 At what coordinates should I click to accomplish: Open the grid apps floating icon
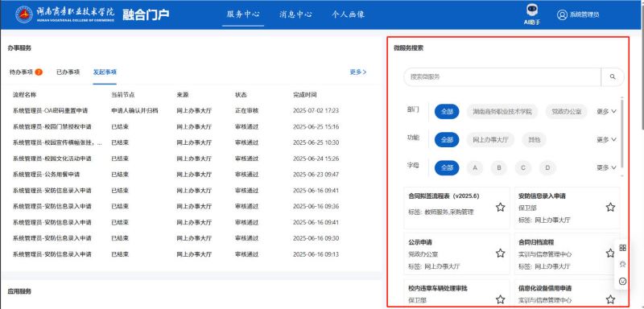pyautogui.click(x=622, y=248)
